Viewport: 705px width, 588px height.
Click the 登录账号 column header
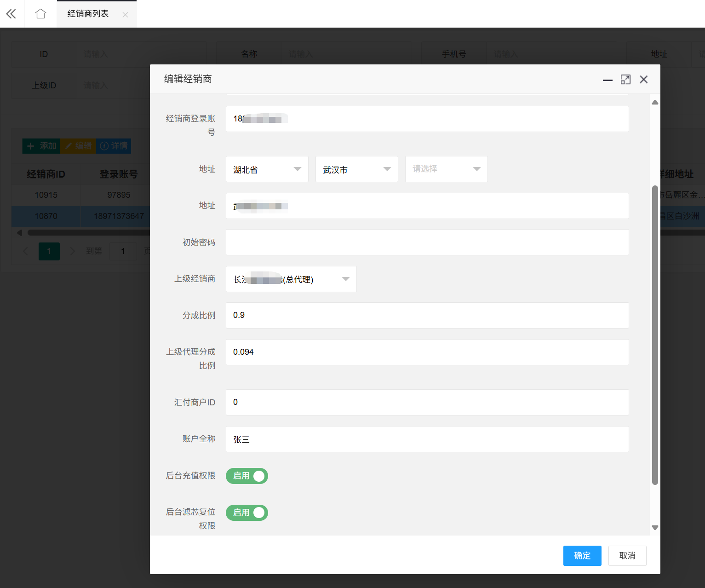[x=119, y=174]
